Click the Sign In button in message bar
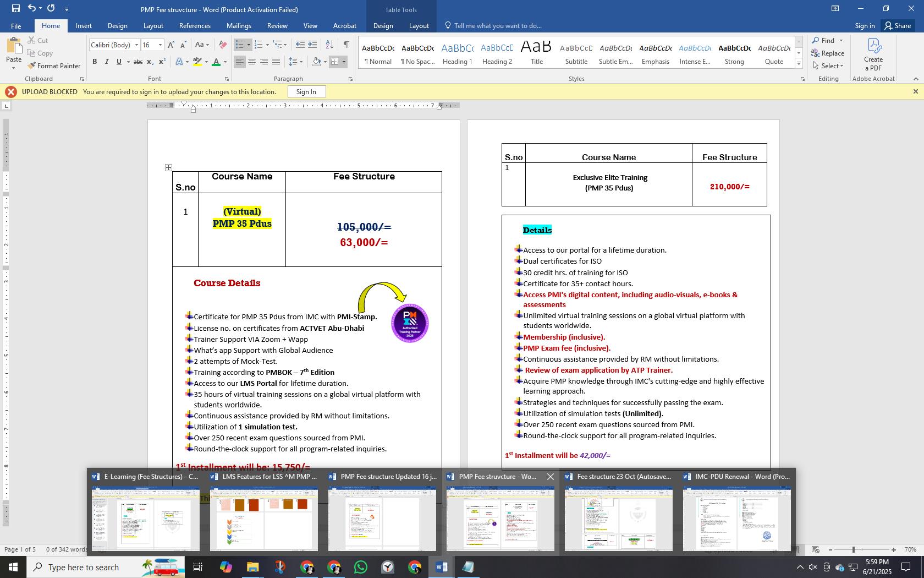 [306, 92]
